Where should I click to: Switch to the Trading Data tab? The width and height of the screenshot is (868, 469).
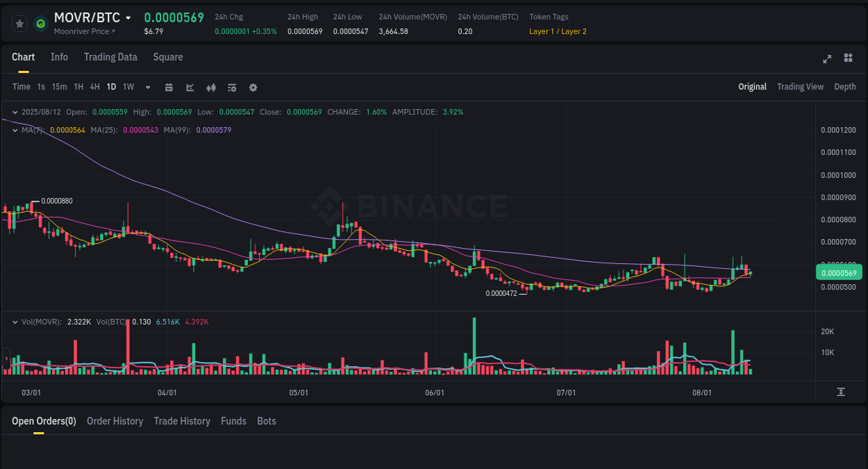[x=110, y=57]
